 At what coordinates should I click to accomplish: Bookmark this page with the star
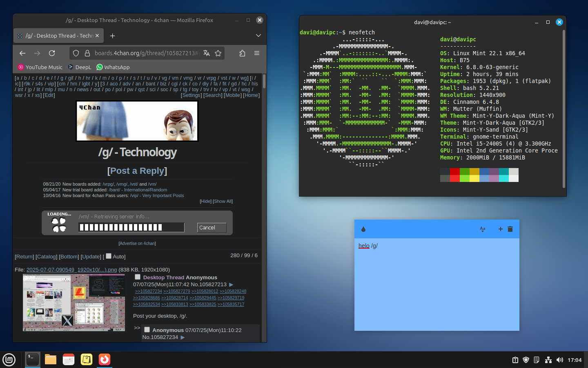coord(218,53)
